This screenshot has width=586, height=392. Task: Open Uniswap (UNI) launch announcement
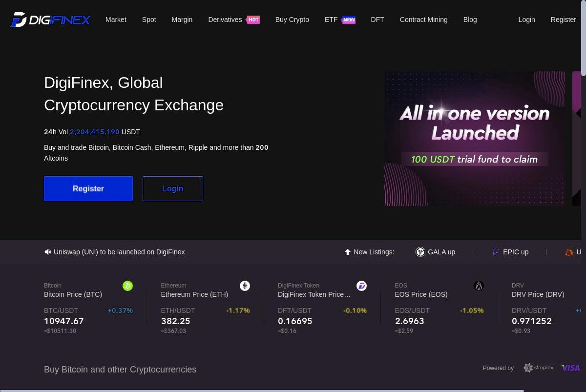(x=119, y=252)
